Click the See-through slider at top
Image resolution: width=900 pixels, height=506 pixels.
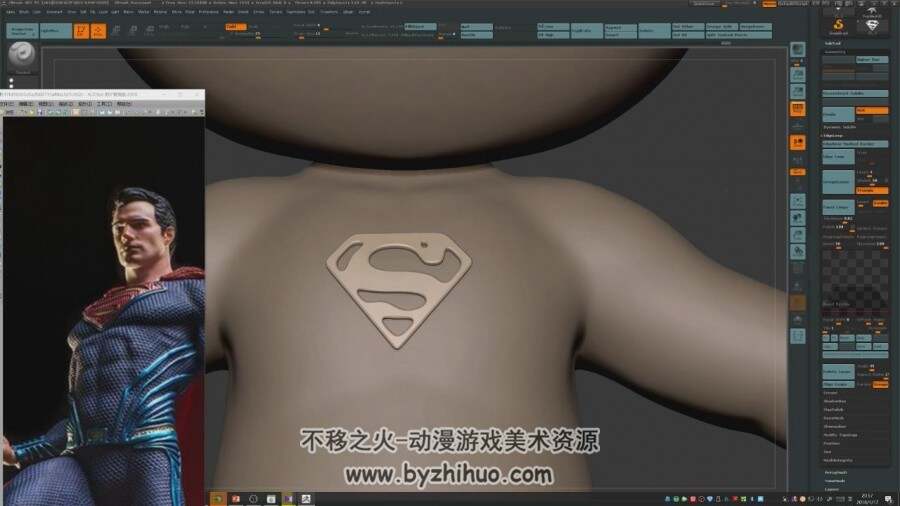pos(742,4)
